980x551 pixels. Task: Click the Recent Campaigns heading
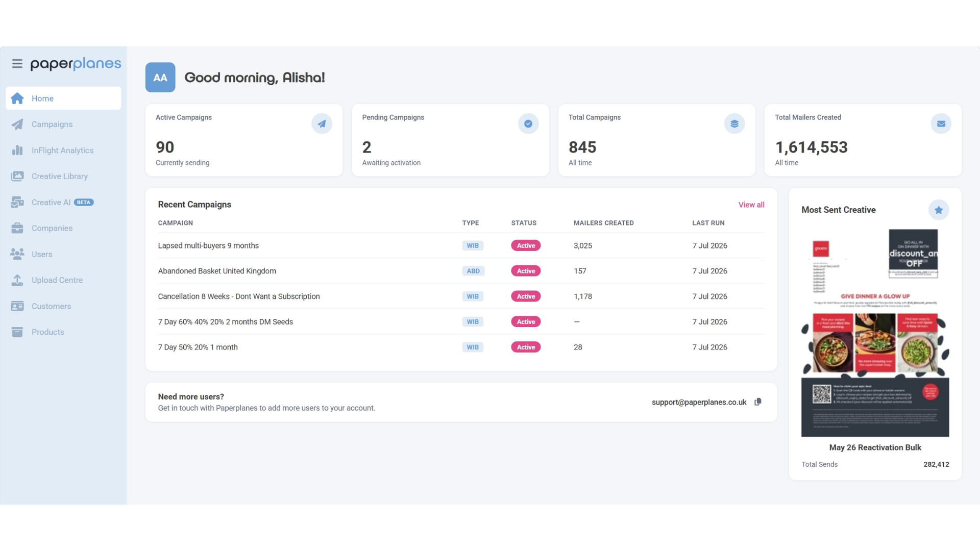194,205
